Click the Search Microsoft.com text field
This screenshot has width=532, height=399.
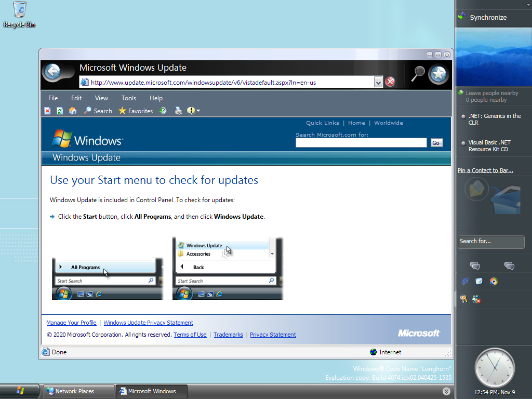click(361, 143)
